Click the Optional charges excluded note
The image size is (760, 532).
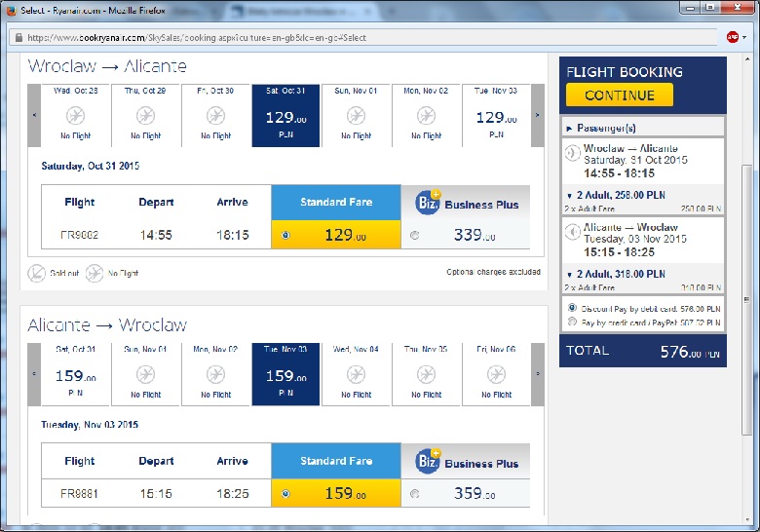click(x=493, y=272)
